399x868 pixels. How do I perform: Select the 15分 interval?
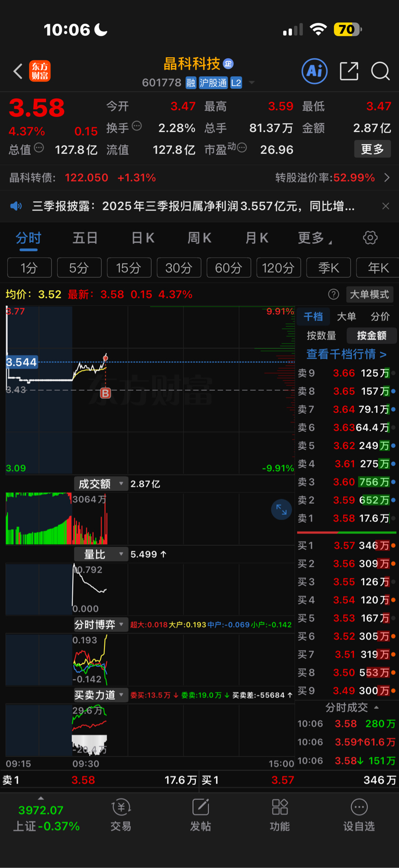point(129,268)
